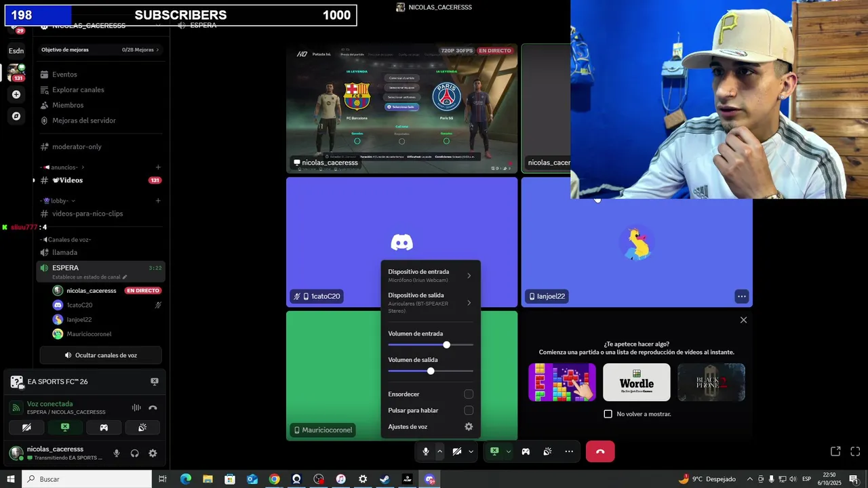This screenshot has width=868, height=488.
Task: Expand Dispositivo de entrada submenu
Action: click(x=431, y=275)
